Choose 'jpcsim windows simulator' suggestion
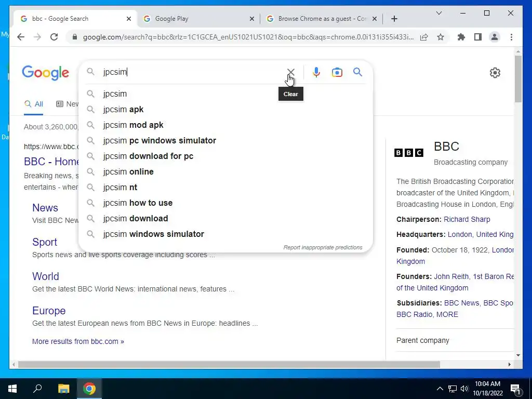Screen dimensions: 532x399 (225, 234)
